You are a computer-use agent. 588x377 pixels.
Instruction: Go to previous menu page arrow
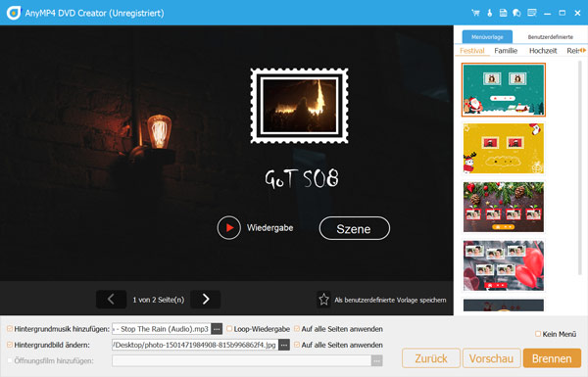click(x=111, y=299)
